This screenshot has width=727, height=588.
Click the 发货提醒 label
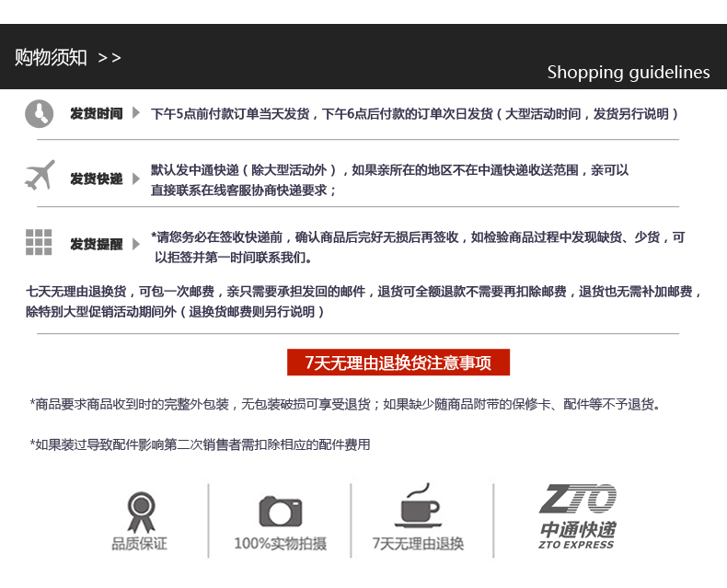pos(97,244)
